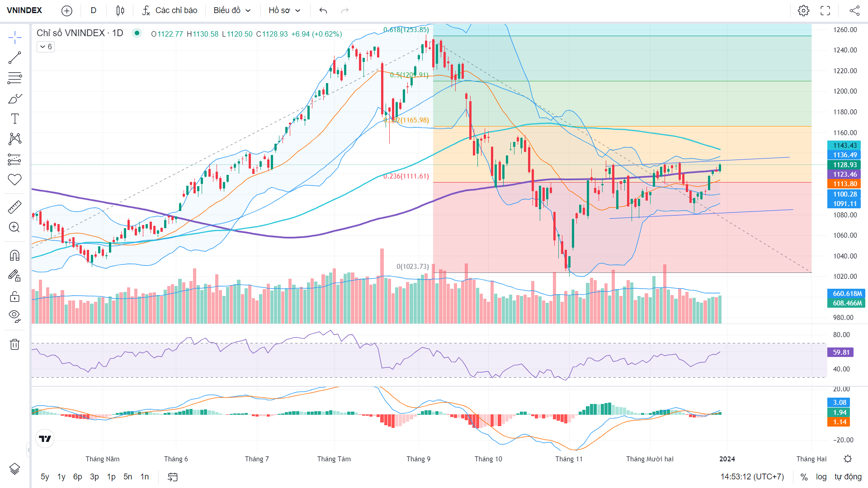This screenshot has width=868, height=488.
Task: Open Các chỉ báo indicators menu
Action: [170, 10]
